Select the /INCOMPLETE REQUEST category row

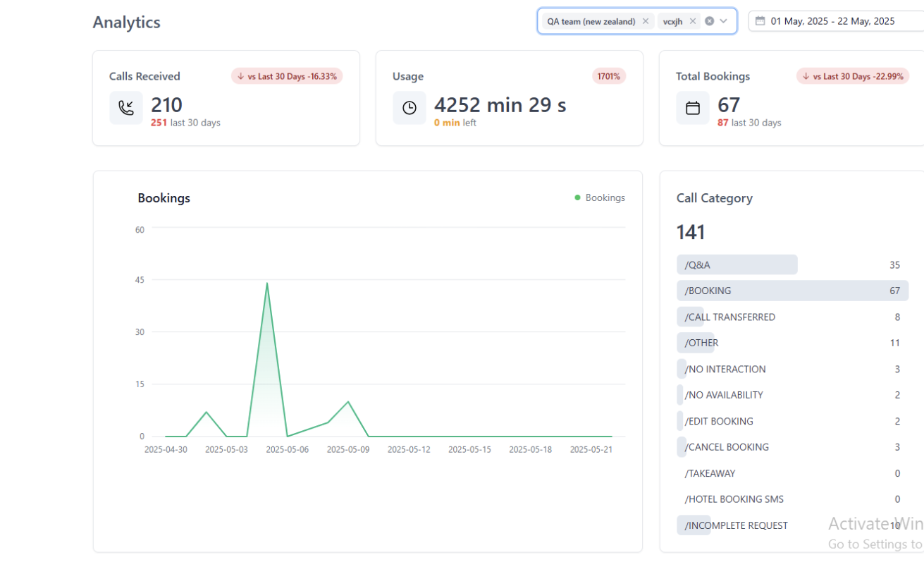pyautogui.click(x=792, y=525)
